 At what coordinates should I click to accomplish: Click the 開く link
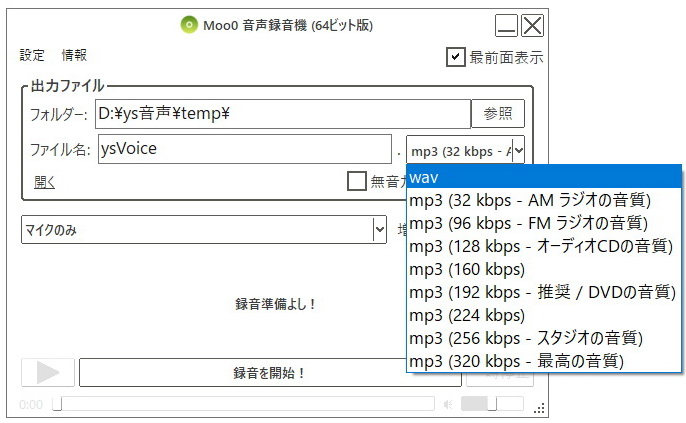click(x=44, y=182)
